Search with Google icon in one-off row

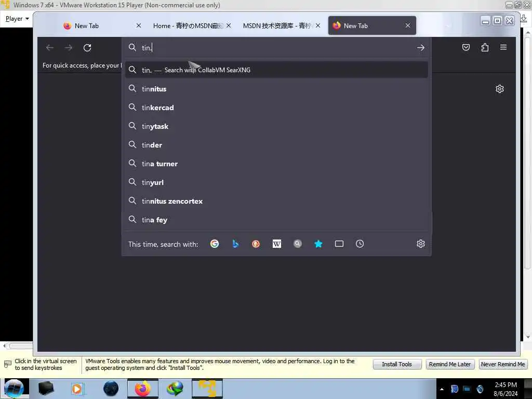pos(215,244)
